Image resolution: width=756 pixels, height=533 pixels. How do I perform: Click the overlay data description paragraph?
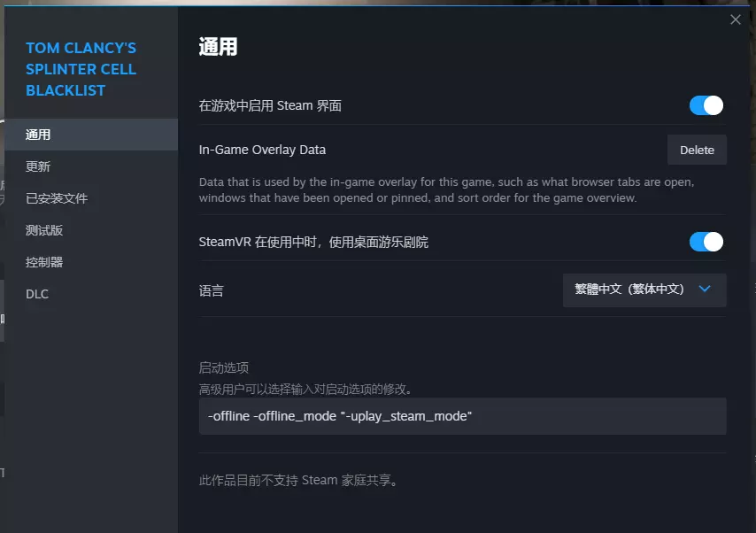tap(446, 190)
